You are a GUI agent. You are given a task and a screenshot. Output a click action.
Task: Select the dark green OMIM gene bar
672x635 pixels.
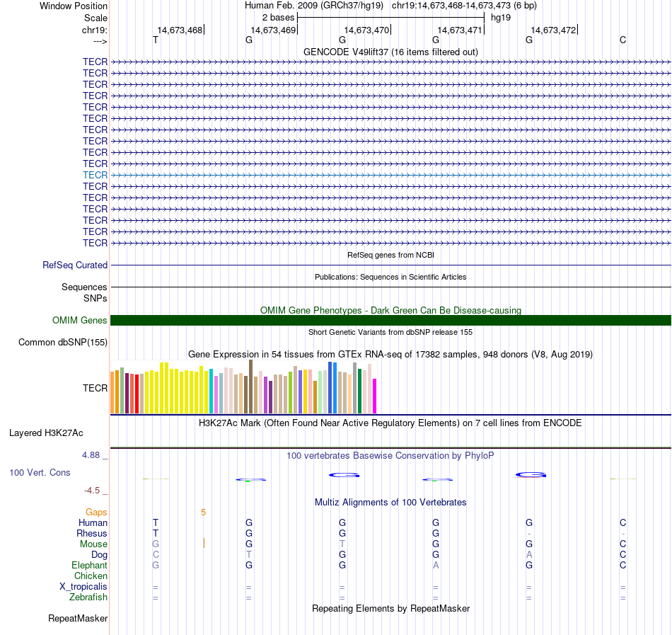[x=391, y=320]
